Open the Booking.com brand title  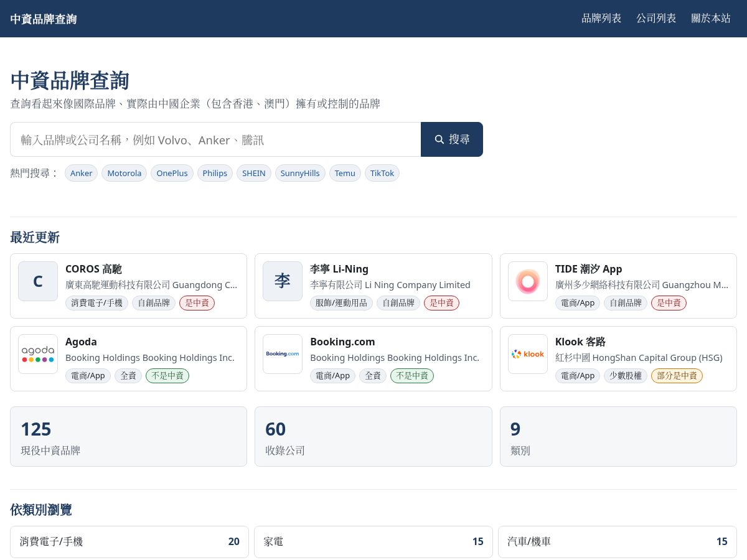tap(342, 342)
